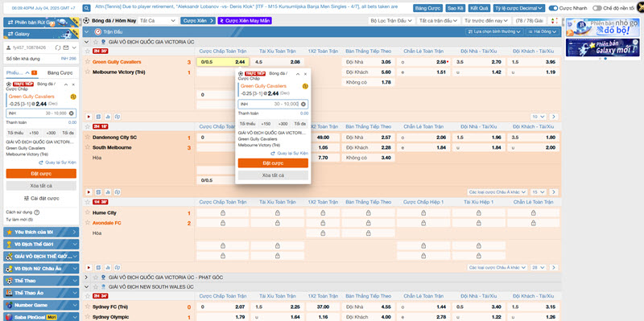Collapse the Giải Vô Địch Quốc Gia Victoria Úc league
Image resolution: width=644 pixels, height=321 pixels.
(x=87, y=42)
